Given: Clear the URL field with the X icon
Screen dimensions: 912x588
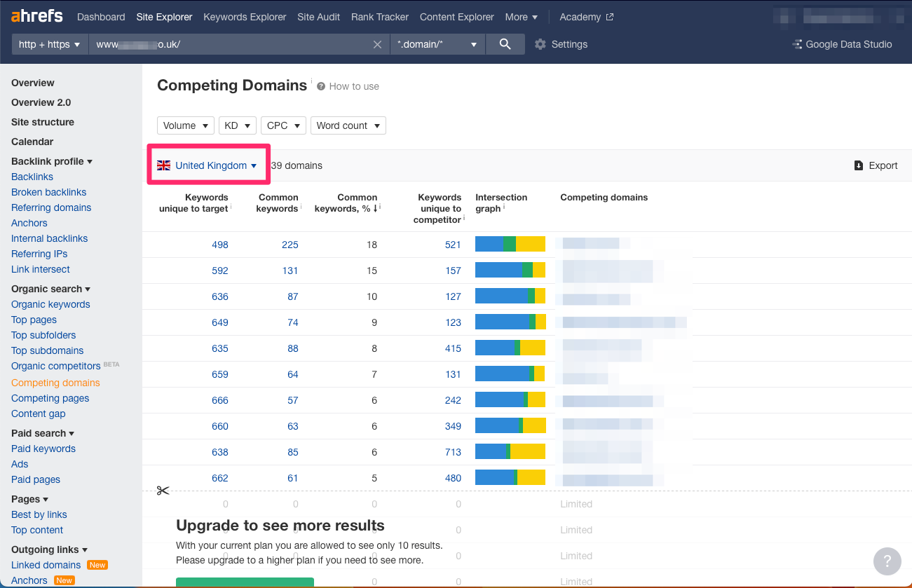Looking at the screenshot, I should point(377,44).
